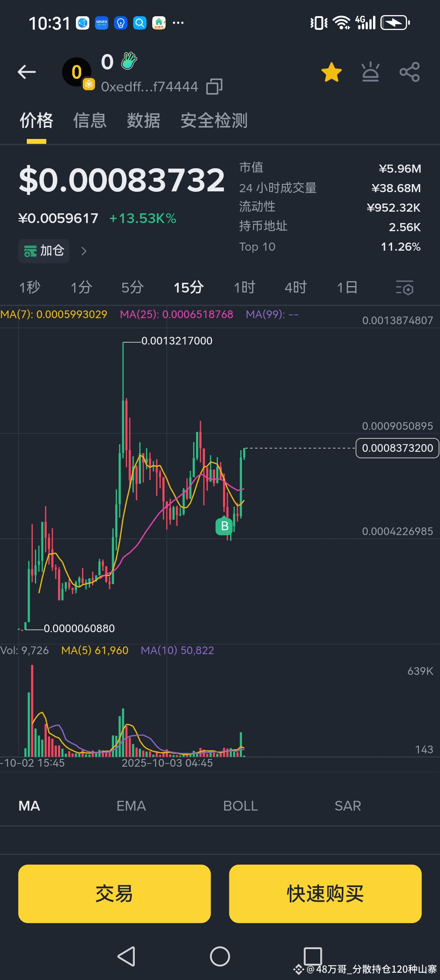
Task: Enable the BOLL indicator
Action: coord(240,806)
